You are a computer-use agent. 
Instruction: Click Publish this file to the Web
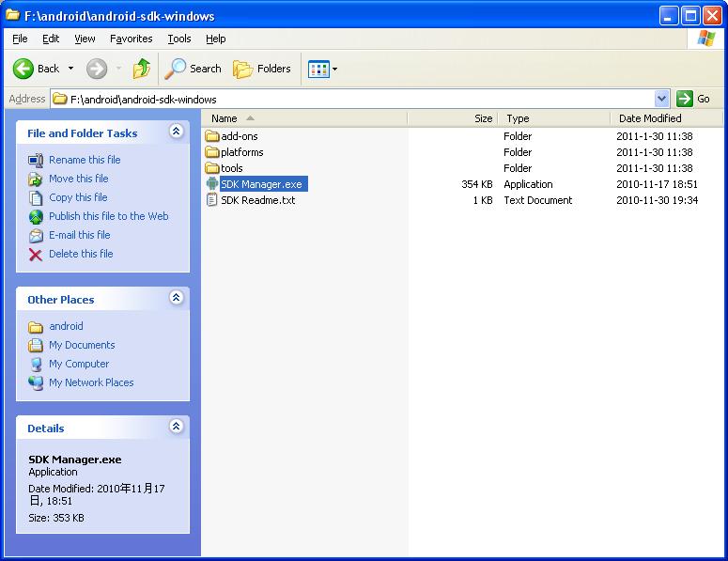pos(109,216)
